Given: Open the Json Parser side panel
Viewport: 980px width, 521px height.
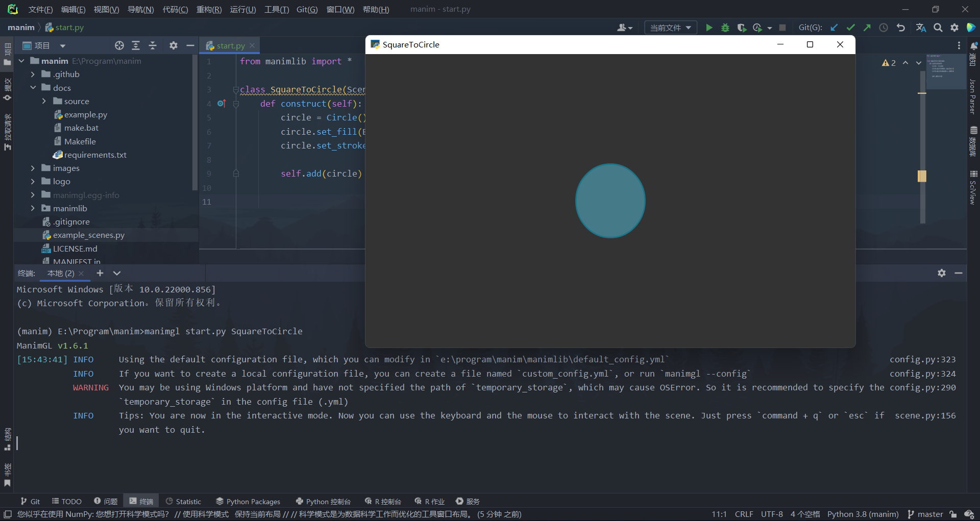Looking at the screenshot, I should (x=973, y=96).
